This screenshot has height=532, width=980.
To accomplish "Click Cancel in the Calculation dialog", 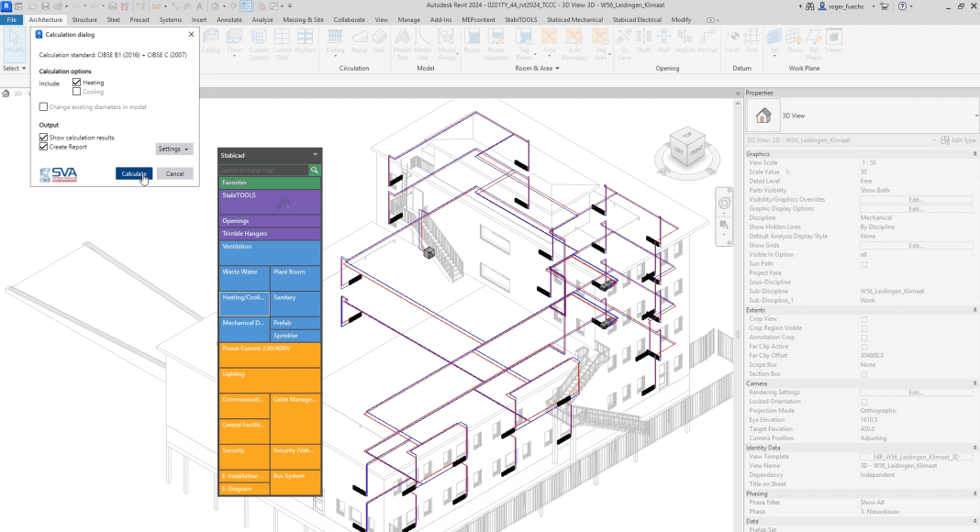I will [174, 173].
